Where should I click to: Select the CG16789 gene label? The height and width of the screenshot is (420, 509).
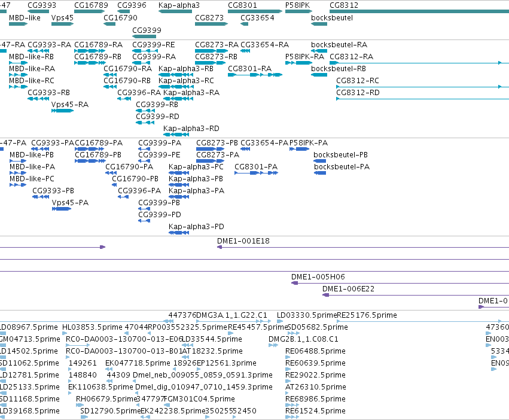pyautogui.click(x=91, y=5)
